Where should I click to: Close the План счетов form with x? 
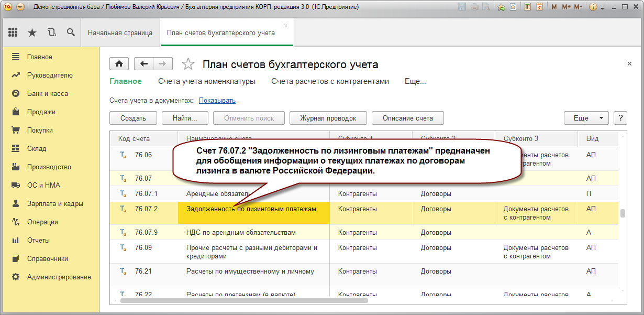tap(629, 63)
